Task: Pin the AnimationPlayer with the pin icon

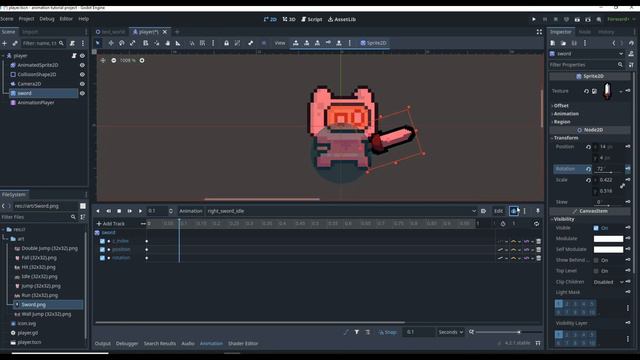Action: coord(538,211)
